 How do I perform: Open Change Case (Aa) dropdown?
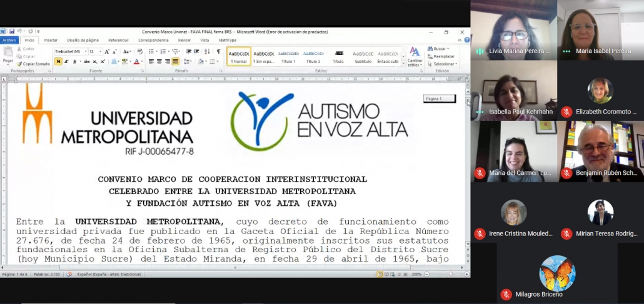[x=127, y=52]
